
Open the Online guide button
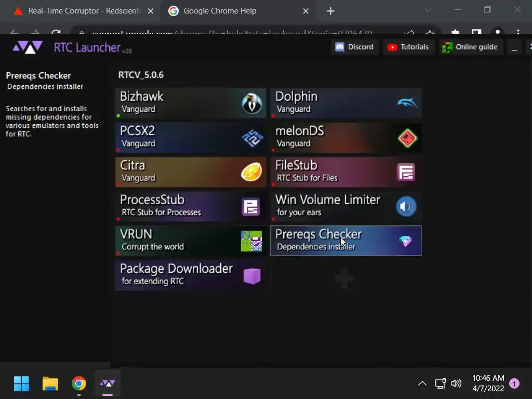(470, 47)
